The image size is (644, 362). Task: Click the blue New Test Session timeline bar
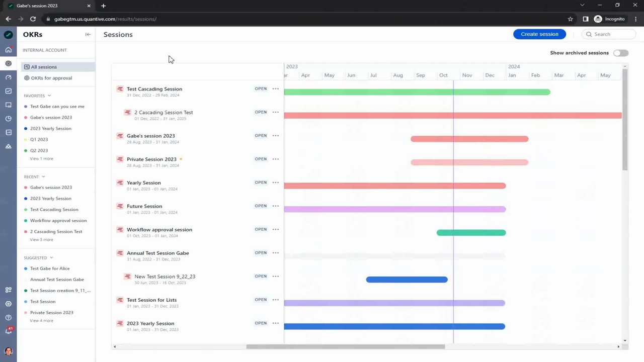pos(407,280)
